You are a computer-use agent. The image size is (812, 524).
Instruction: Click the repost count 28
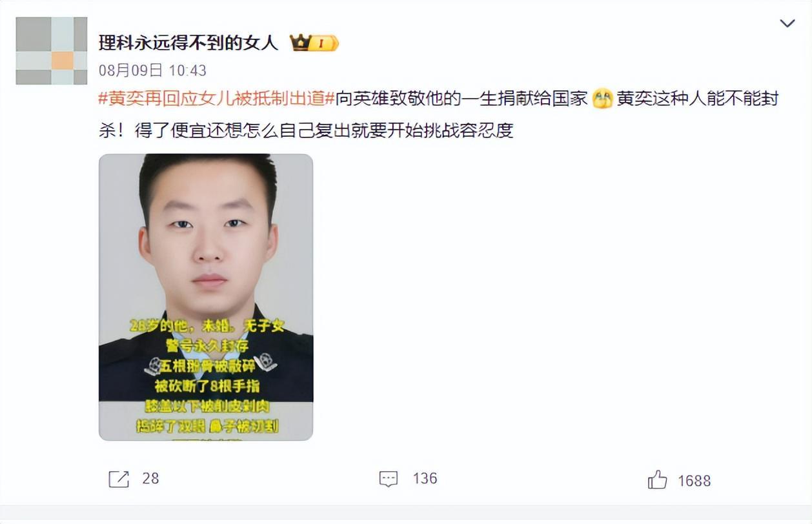click(x=150, y=478)
